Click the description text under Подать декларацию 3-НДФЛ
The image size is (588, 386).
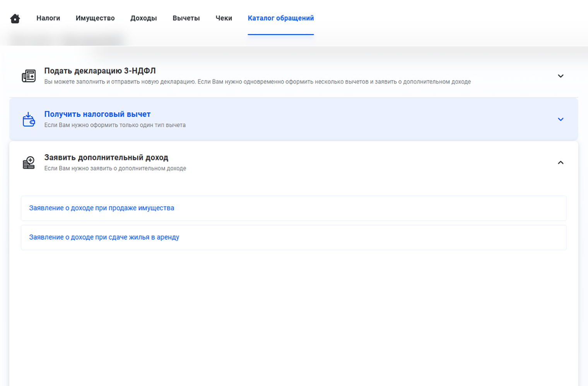point(257,82)
